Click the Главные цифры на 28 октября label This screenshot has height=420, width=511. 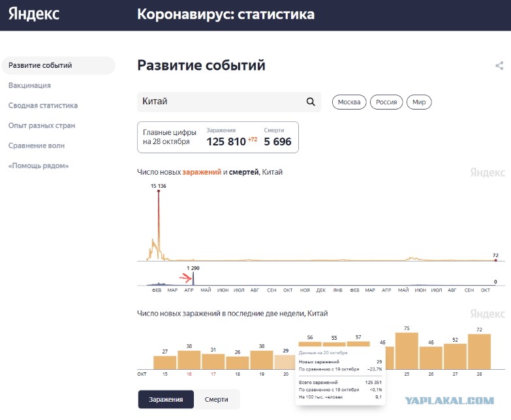pos(170,137)
